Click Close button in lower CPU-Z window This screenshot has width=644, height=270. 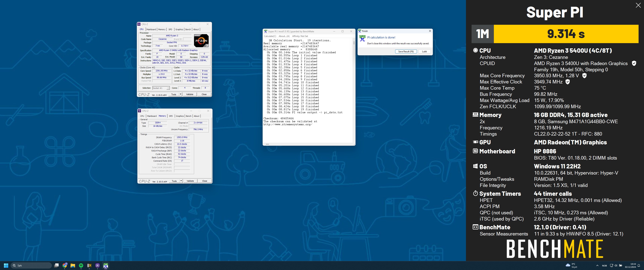pos(204,181)
